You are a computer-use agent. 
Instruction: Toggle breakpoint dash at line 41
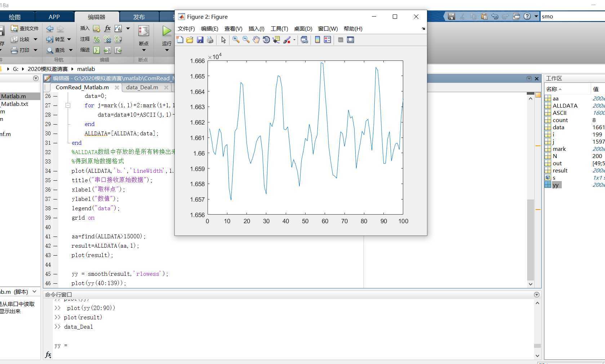(55, 237)
